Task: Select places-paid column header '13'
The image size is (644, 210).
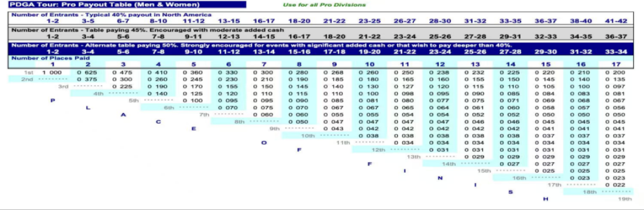Action: 475,64
